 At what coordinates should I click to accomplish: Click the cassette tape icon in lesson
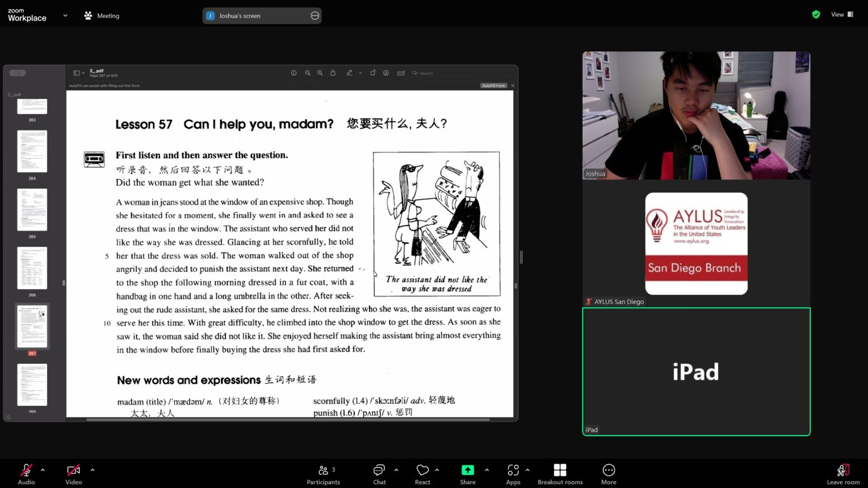[x=94, y=159]
